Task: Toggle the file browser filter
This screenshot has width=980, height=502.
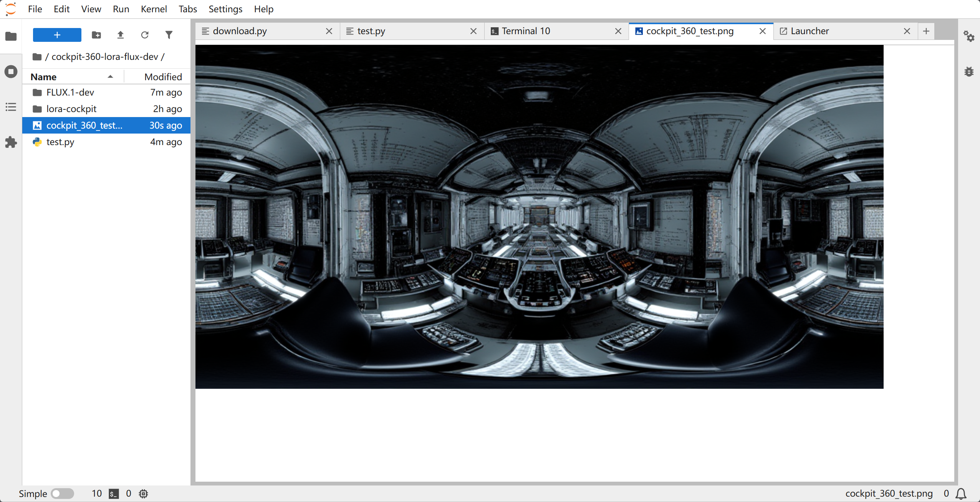Action: 169,35
